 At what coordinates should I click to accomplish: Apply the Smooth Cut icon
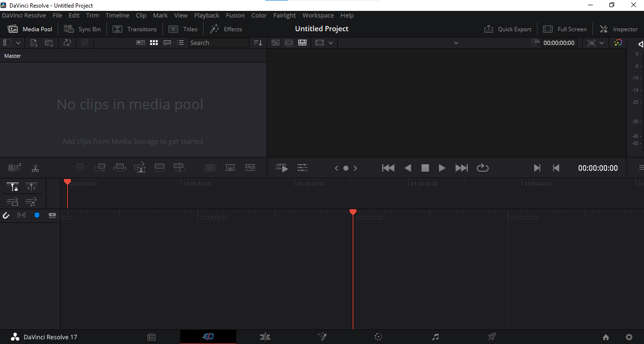tap(250, 168)
